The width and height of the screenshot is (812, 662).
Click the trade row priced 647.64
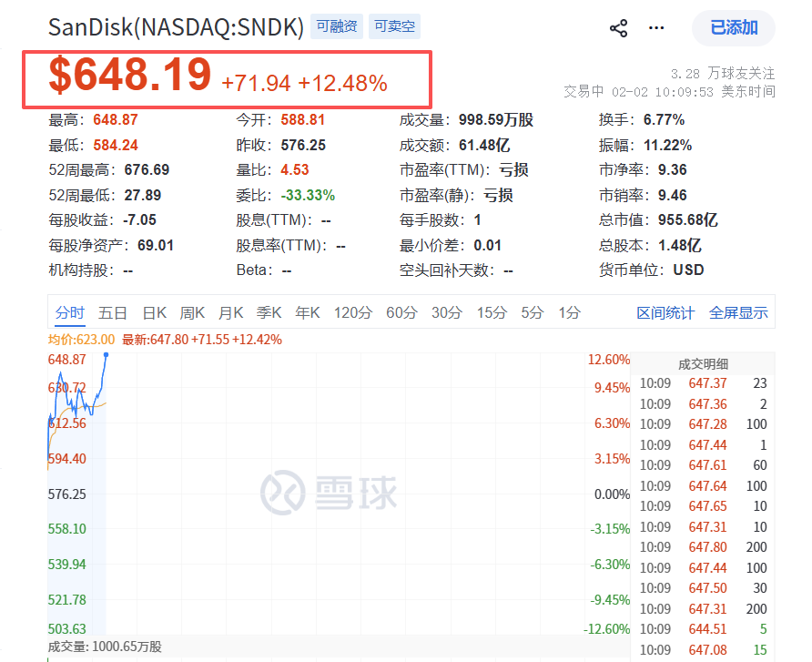[x=704, y=486]
